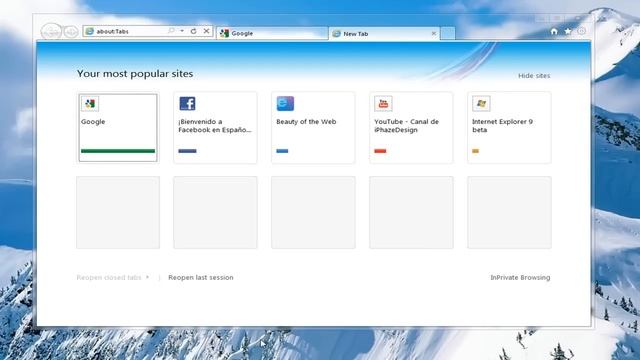
Task: Go back with the Back arrow button
Action: click(51, 31)
